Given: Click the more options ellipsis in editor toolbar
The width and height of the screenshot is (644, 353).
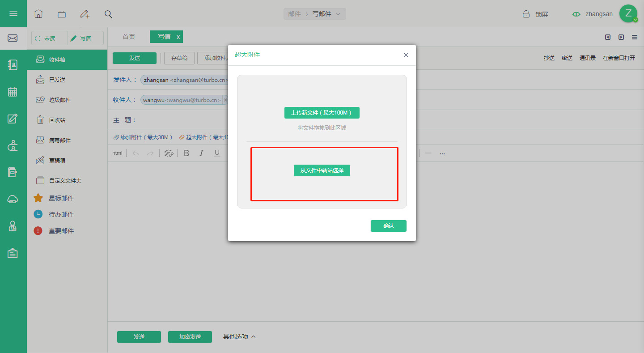Looking at the screenshot, I should coord(442,153).
